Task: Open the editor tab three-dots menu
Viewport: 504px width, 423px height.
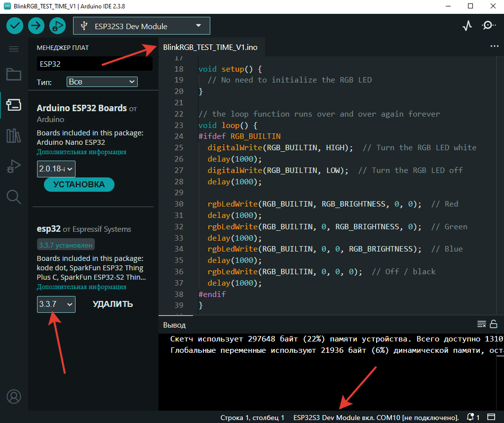Action: 494,46
